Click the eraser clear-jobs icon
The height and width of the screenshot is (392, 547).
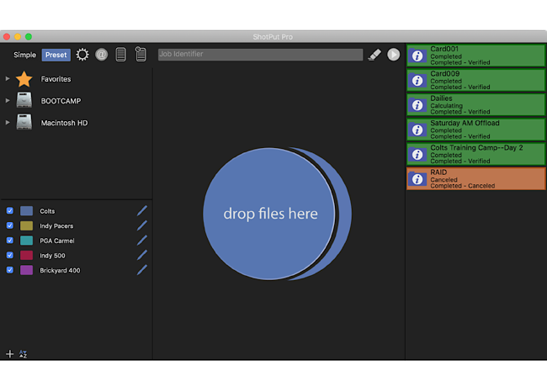click(374, 55)
